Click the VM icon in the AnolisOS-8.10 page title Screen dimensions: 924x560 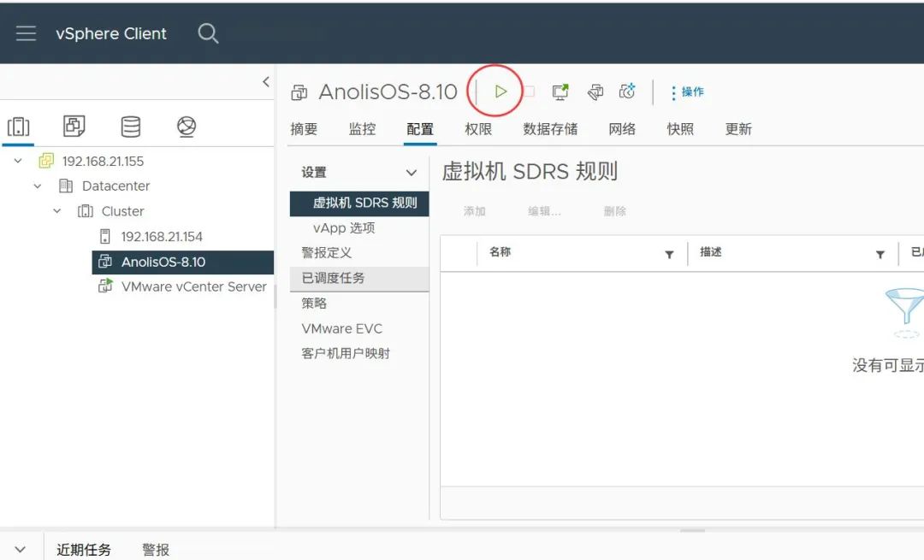pyautogui.click(x=299, y=92)
